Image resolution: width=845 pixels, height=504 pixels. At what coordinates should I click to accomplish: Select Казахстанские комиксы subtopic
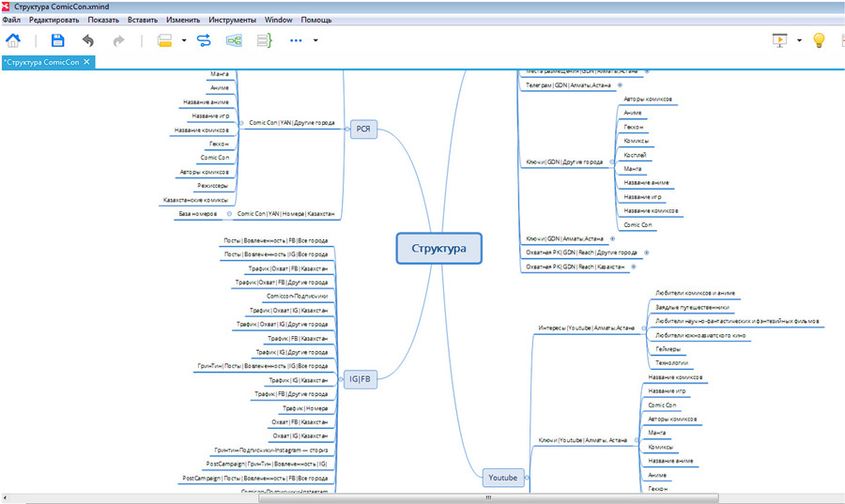195,200
